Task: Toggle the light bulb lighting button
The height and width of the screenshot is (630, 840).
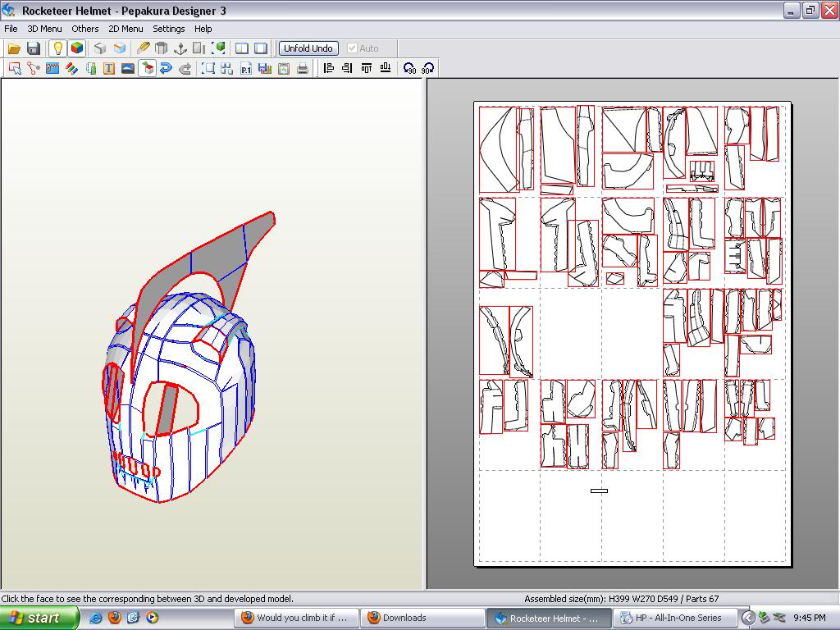Action: [x=57, y=48]
